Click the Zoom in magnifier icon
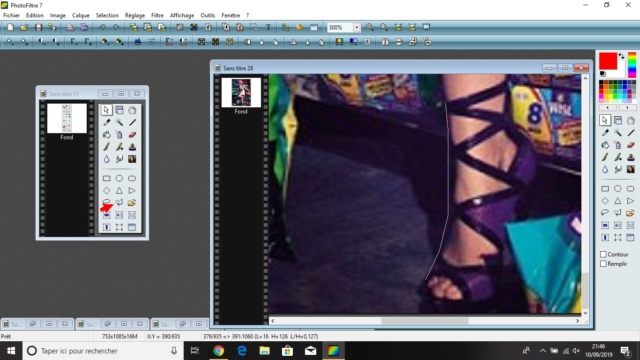The height and width of the screenshot is (360, 640). [370, 27]
